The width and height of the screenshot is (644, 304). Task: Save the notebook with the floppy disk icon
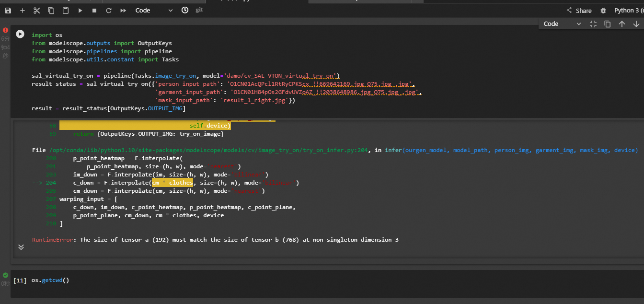click(8, 11)
